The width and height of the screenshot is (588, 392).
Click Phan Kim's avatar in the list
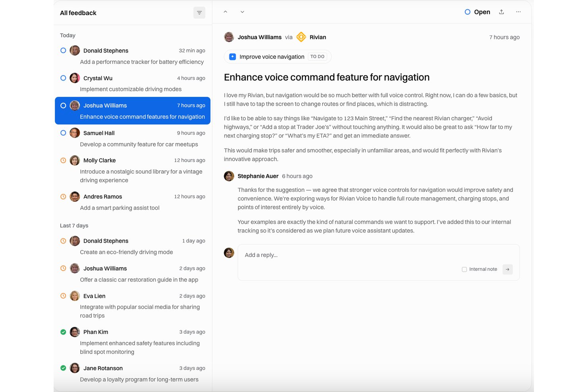click(75, 332)
